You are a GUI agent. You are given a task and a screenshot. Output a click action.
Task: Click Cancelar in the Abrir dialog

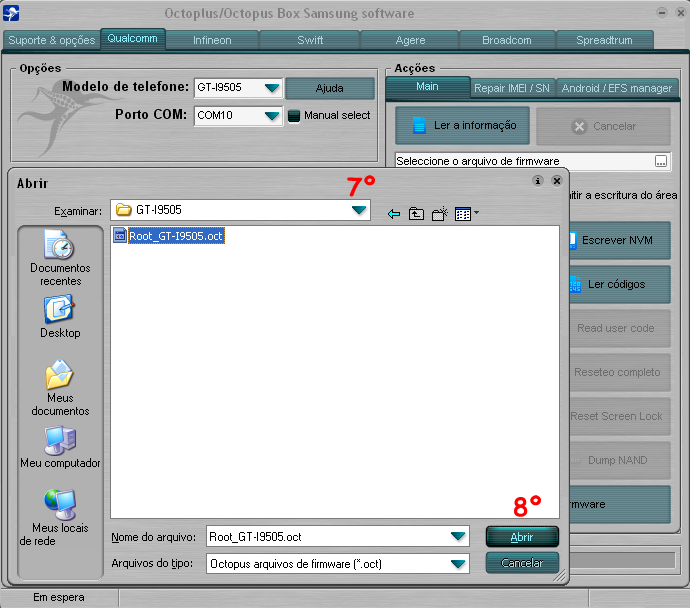[x=522, y=563]
